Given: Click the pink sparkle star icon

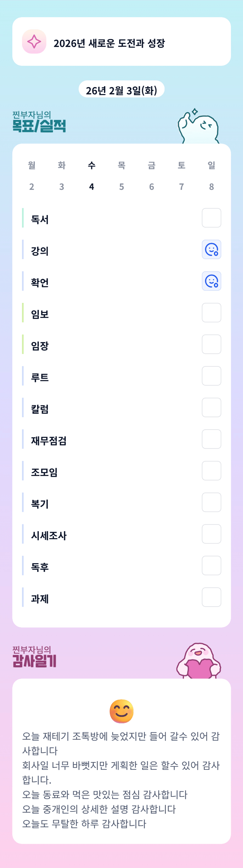Looking at the screenshot, I should pos(34,41).
